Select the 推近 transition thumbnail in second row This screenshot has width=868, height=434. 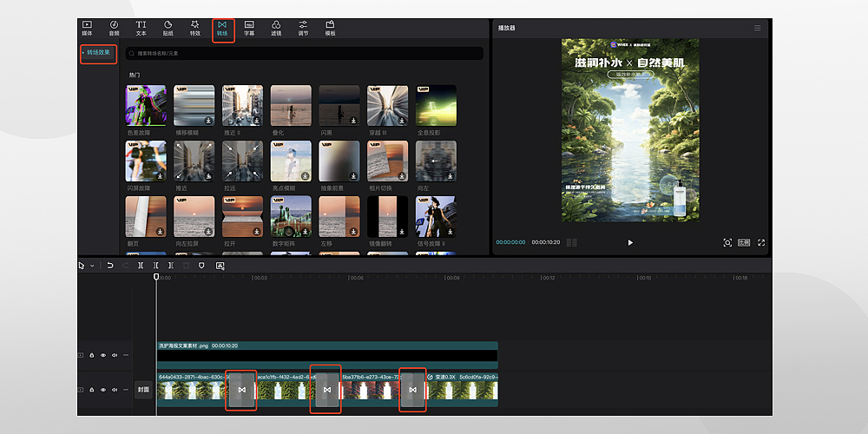click(194, 161)
